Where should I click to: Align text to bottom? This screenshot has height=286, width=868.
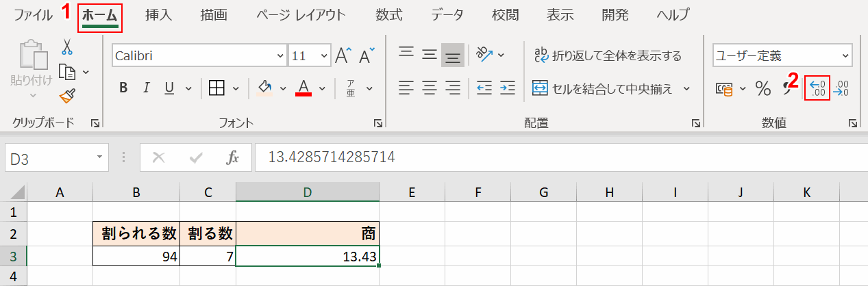pos(452,55)
